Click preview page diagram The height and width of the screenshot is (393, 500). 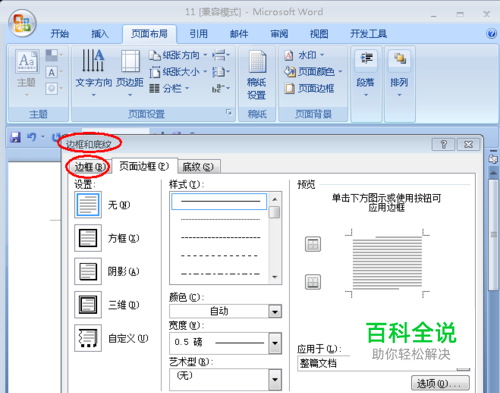coord(387,263)
